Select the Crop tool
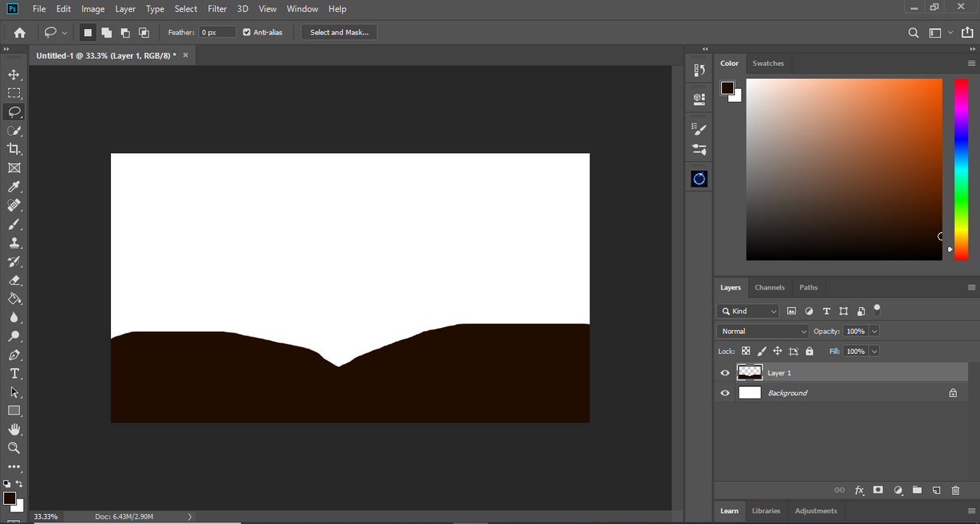980x524 pixels. [14, 149]
